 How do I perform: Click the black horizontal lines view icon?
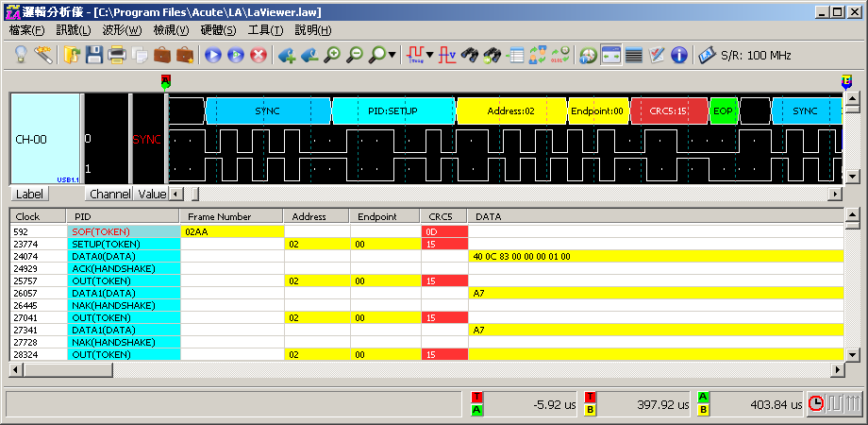pos(633,55)
